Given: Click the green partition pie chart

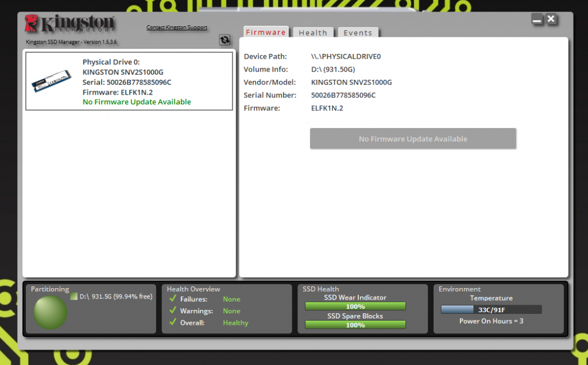Looking at the screenshot, I should click(49, 312).
